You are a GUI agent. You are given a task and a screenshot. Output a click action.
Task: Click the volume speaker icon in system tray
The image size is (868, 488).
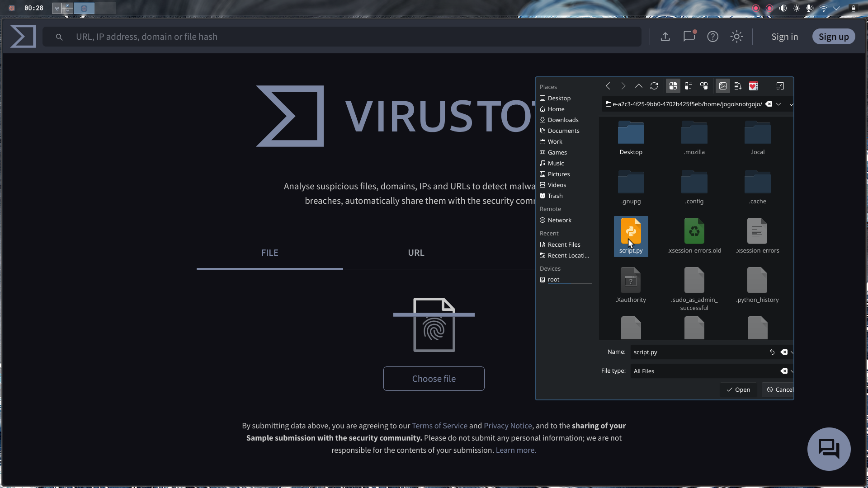point(782,8)
